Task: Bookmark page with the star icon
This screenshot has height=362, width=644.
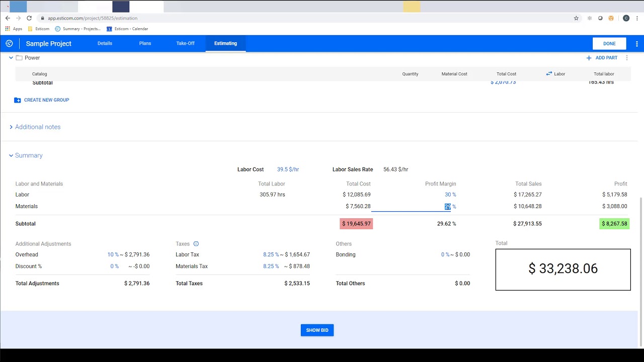Action: tap(576, 18)
